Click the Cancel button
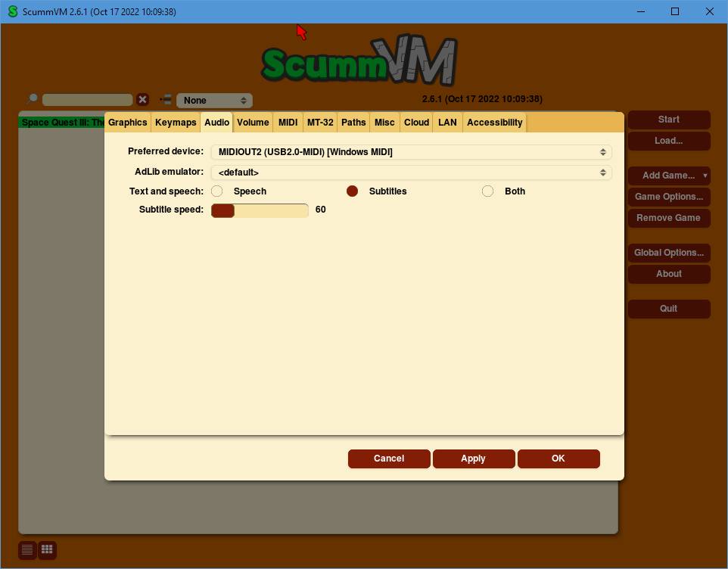This screenshot has width=728, height=569. 389,459
